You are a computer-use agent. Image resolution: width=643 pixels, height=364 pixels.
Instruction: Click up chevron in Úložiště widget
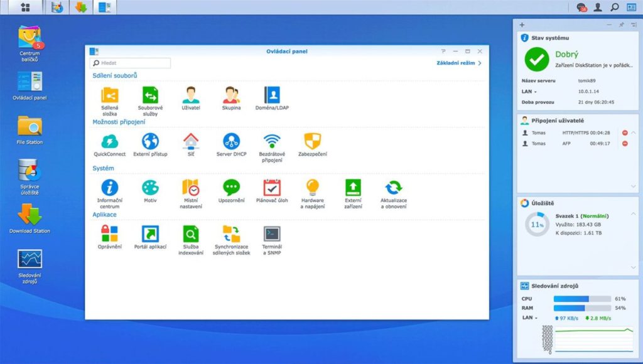634,213
